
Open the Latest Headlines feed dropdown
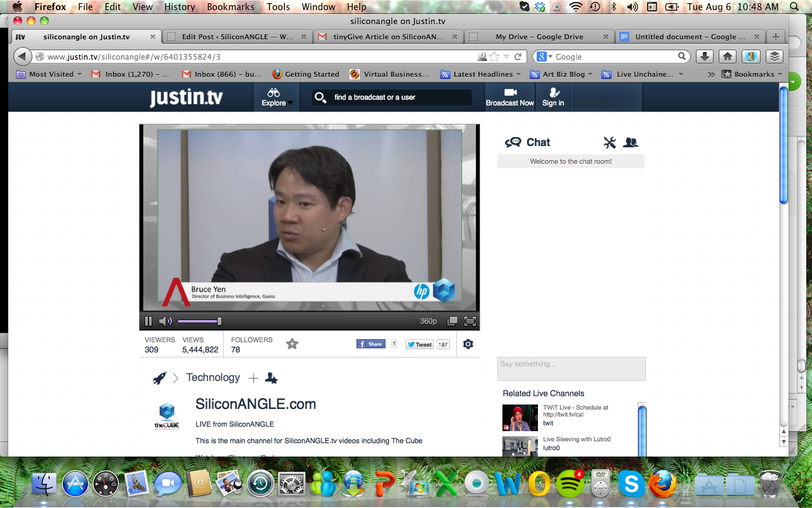481,74
